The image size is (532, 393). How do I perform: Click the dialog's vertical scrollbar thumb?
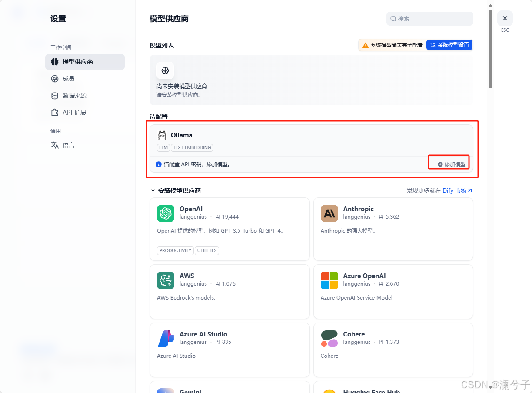[x=491, y=49]
